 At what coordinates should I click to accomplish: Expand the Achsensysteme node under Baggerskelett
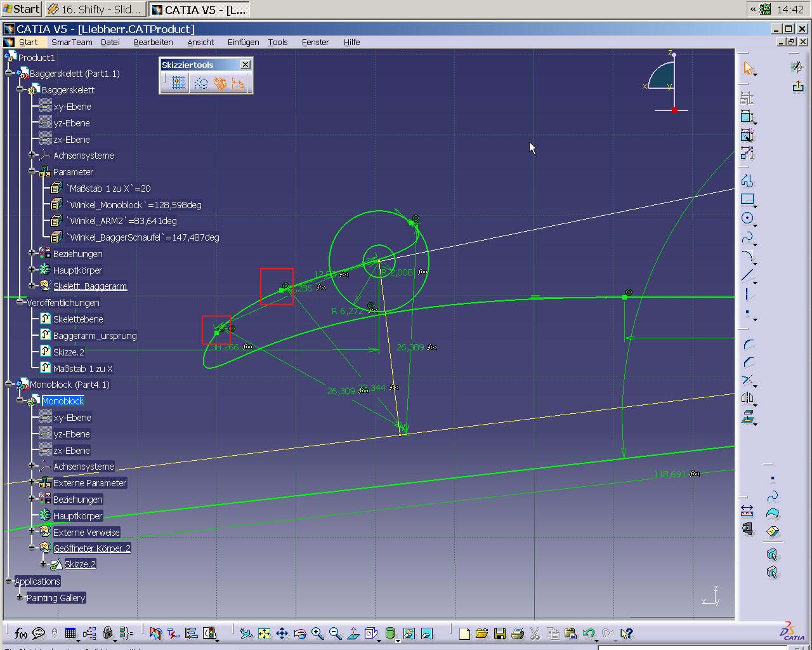(x=32, y=155)
